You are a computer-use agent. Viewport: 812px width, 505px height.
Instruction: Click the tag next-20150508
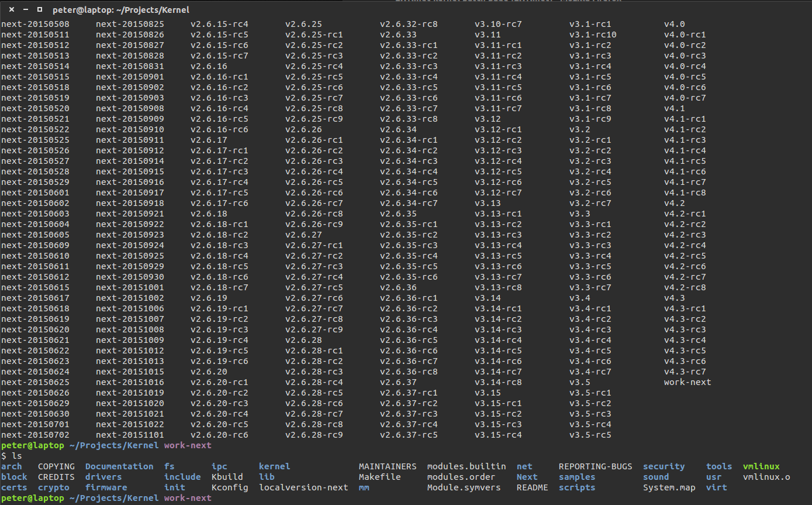pyautogui.click(x=35, y=24)
